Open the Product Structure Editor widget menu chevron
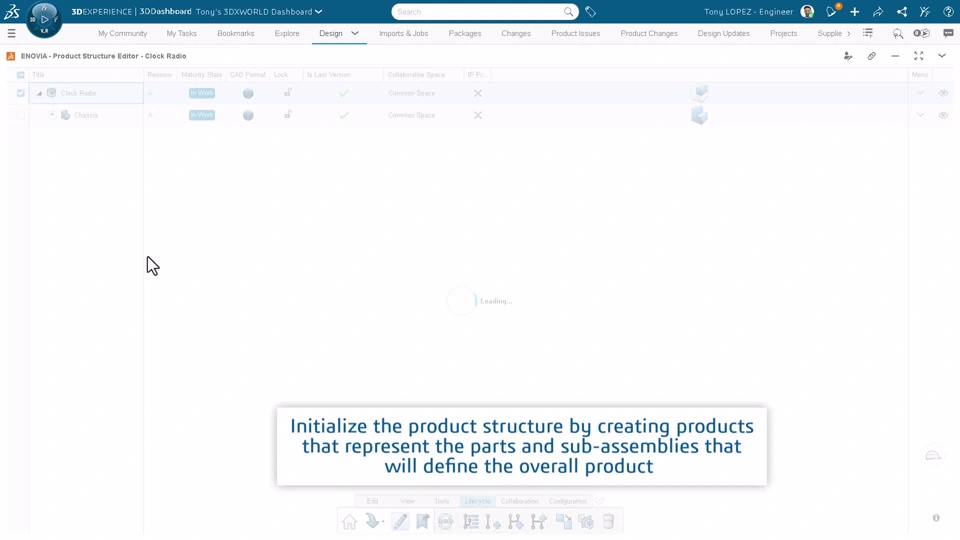The height and width of the screenshot is (540, 960). tap(942, 56)
